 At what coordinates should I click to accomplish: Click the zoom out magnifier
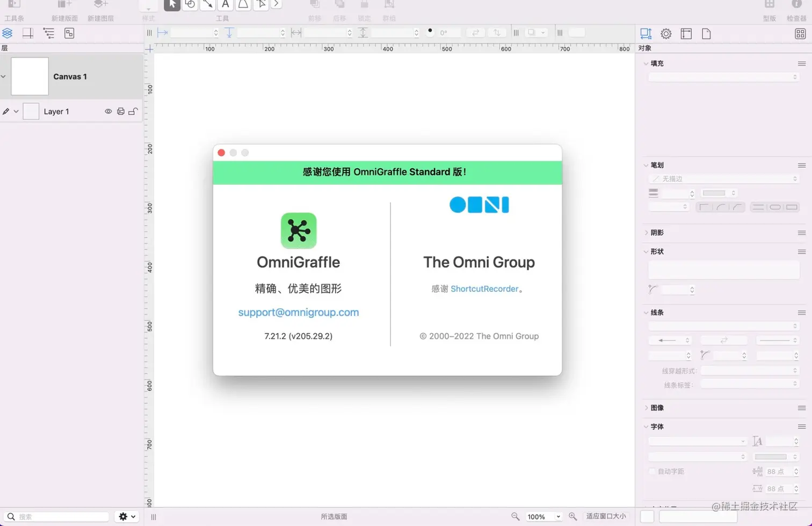point(516,516)
